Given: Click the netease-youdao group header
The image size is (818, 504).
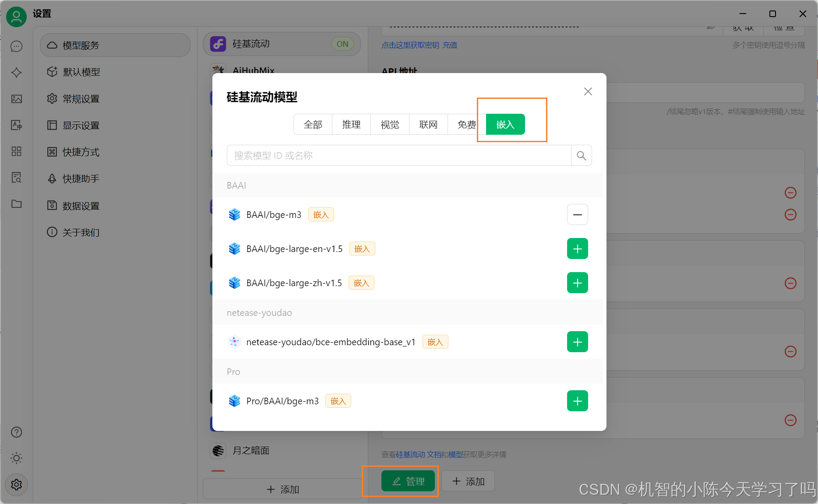Looking at the screenshot, I should tap(407, 312).
